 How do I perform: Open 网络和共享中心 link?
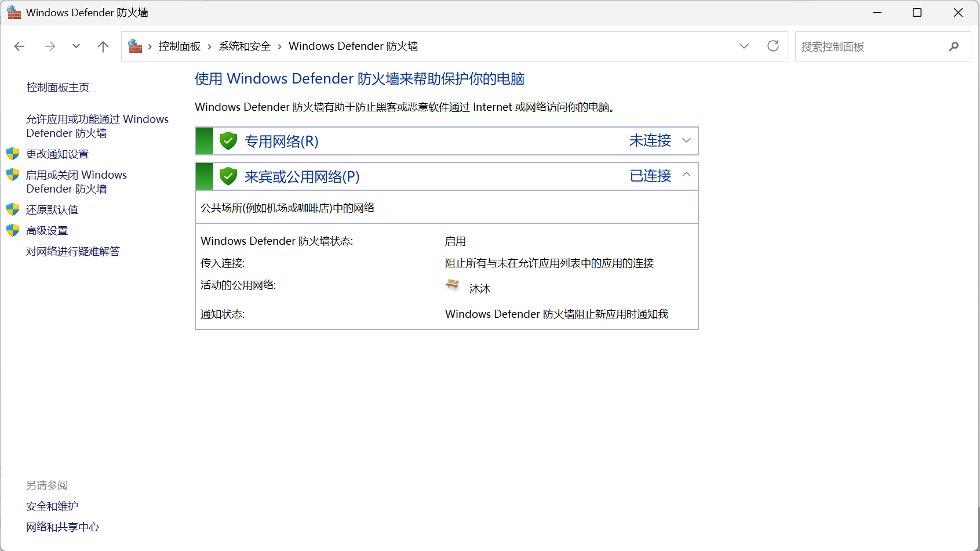pos(63,527)
